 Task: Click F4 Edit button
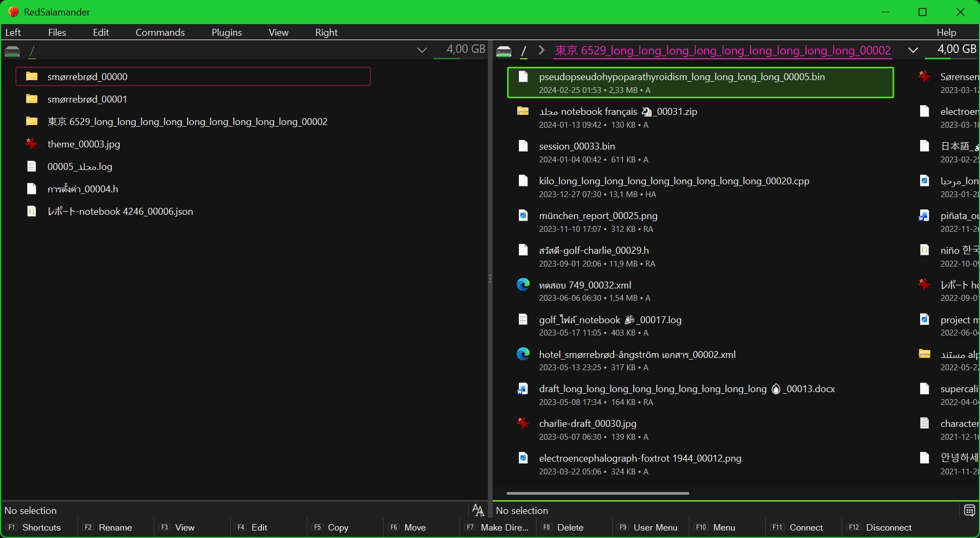coord(268,527)
